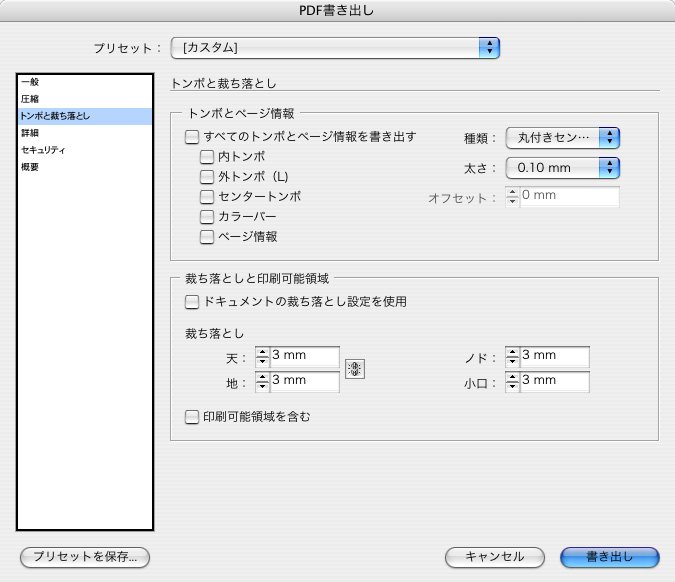Open the 太さ dropdown showing 0.10 mm
675x582 pixels.
[x=563, y=168]
